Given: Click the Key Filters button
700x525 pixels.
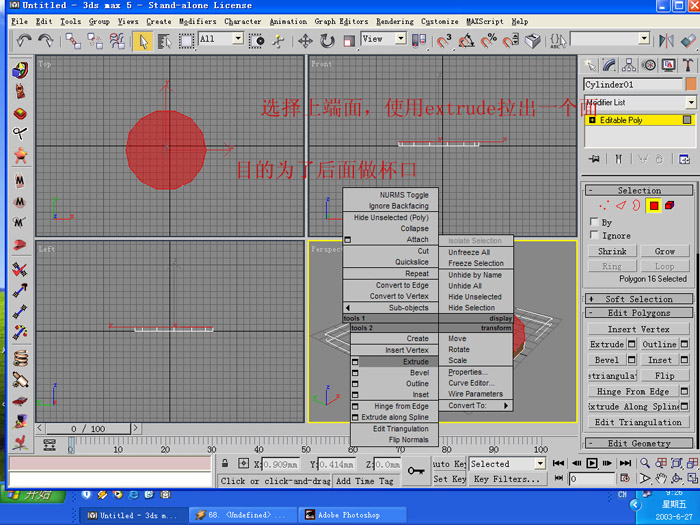Looking at the screenshot, I should pyautogui.click(x=507, y=479).
